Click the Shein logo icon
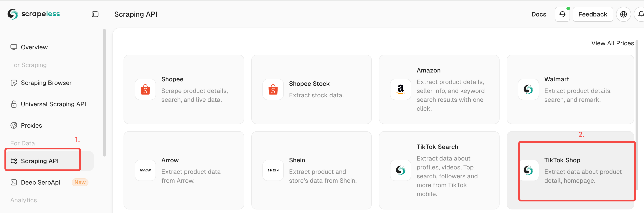The width and height of the screenshot is (644, 213). (273, 170)
